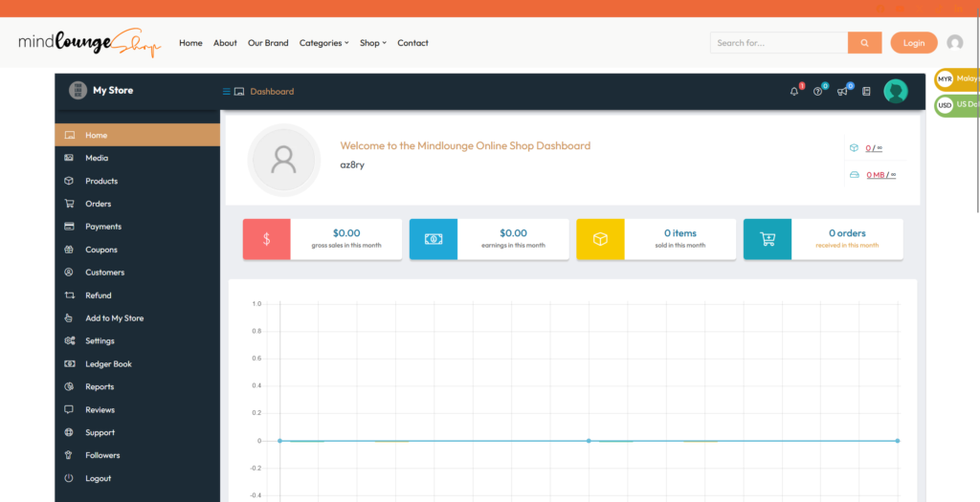Open Products in the sidebar
The width and height of the screenshot is (980, 502).
(101, 181)
